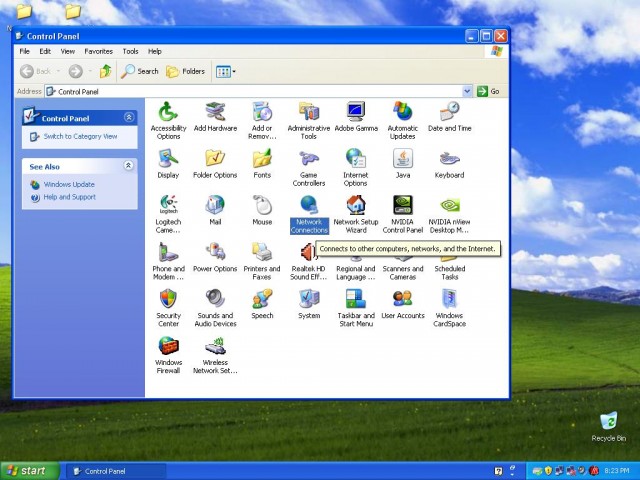The height and width of the screenshot is (480, 640).
Task: Select the Logitech Camera icon
Action: [168, 205]
